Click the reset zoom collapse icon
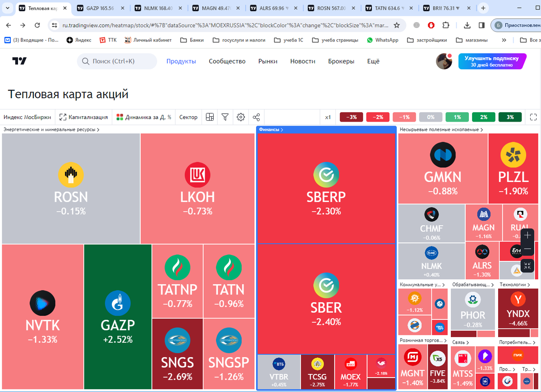This screenshot has height=392, width=541. (x=527, y=265)
